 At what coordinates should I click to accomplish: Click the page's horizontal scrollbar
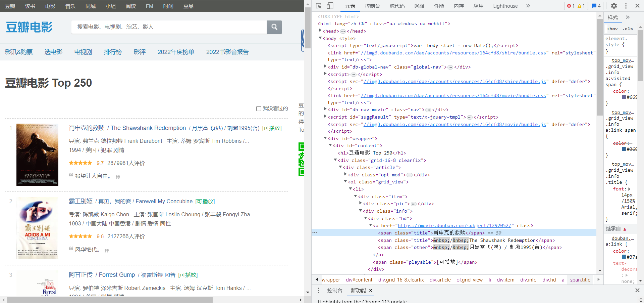(110, 300)
